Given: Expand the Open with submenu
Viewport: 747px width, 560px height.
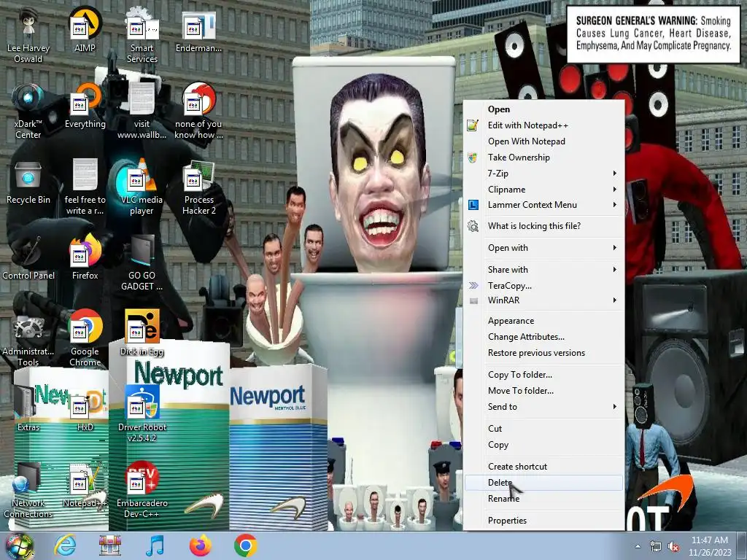Looking at the screenshot, I should tap(543, 248).
